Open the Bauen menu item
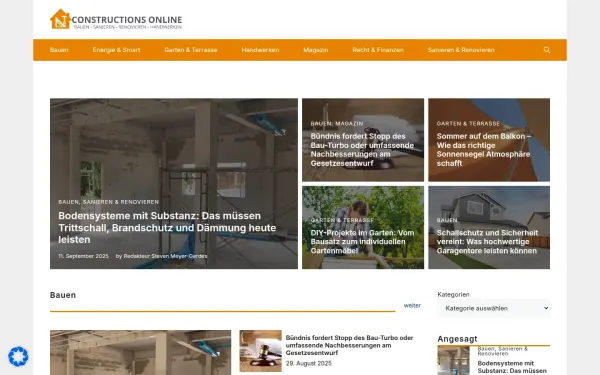The image size is (600, 375). [x=59, y=50]
